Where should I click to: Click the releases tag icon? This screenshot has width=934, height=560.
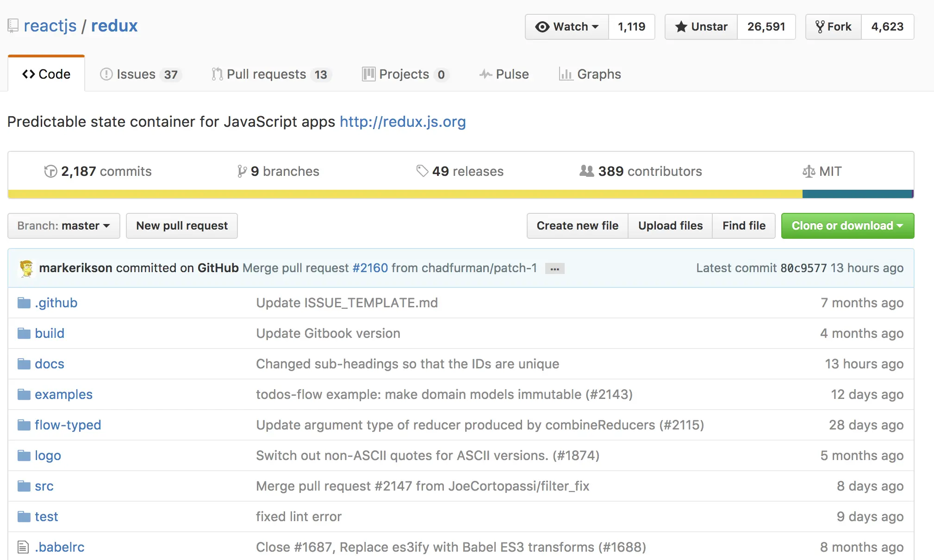(422, 171)
